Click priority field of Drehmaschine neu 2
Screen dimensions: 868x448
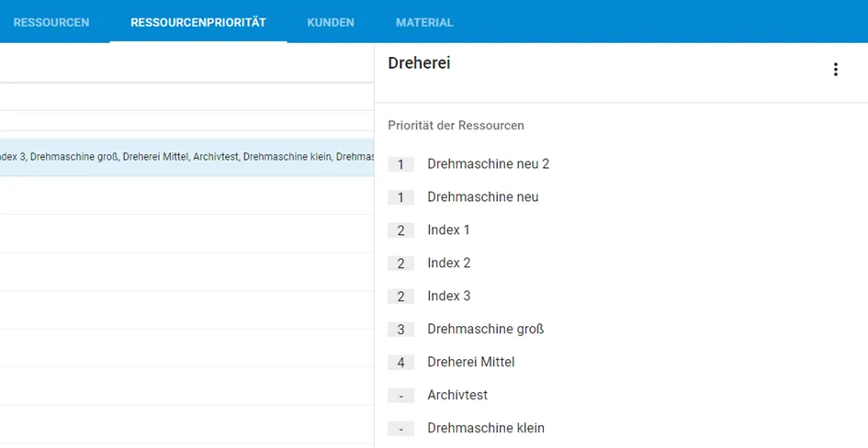[x=400, y=164]
